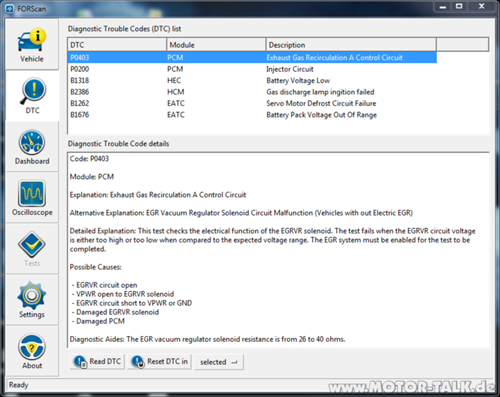
Task: Click the 'Damaged EGRVR solenoid' cause line
Action: (115, 312)
